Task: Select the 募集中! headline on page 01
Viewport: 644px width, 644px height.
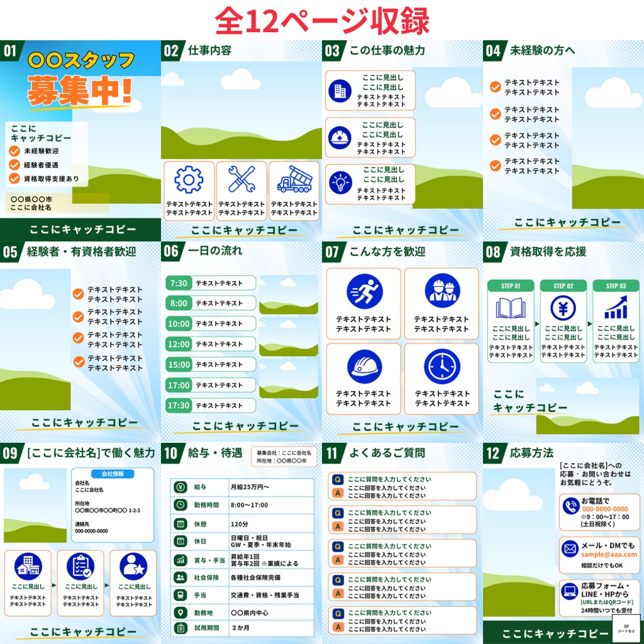Action: (x=80, y=91)
